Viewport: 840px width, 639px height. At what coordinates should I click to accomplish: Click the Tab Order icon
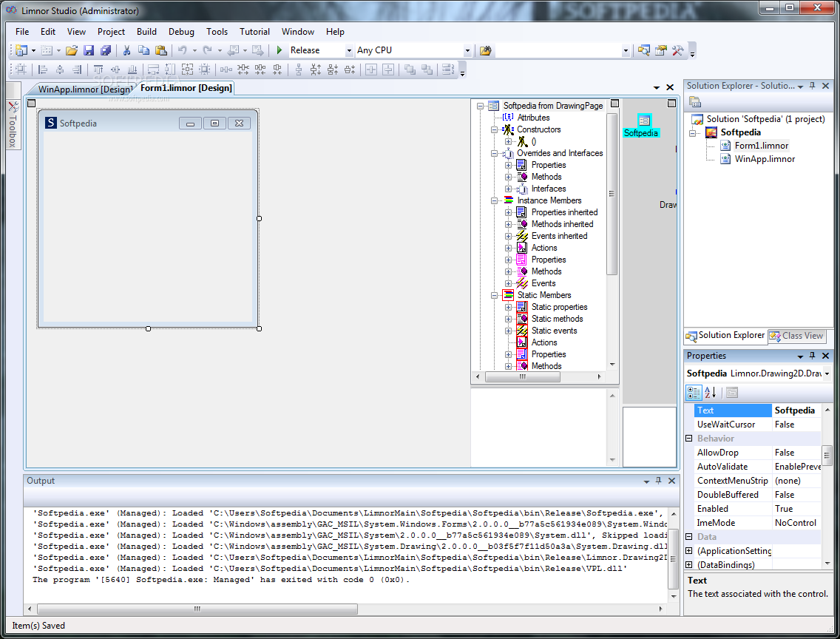click(448, 69)
